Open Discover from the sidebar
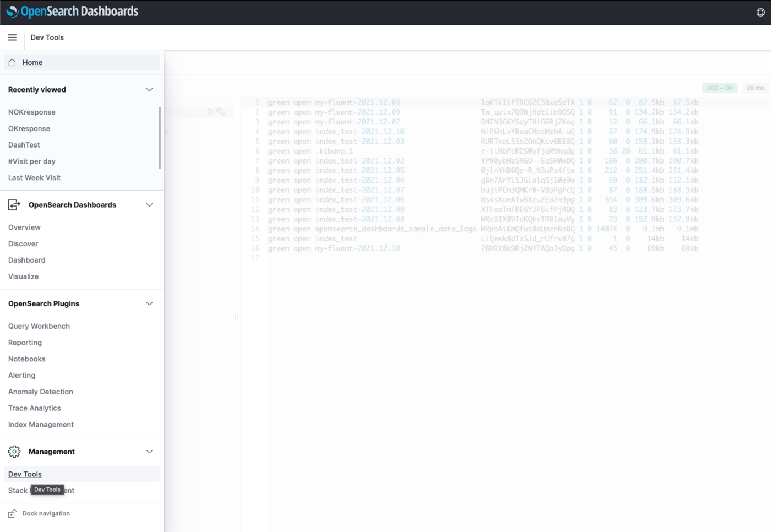 coord(23,243)
